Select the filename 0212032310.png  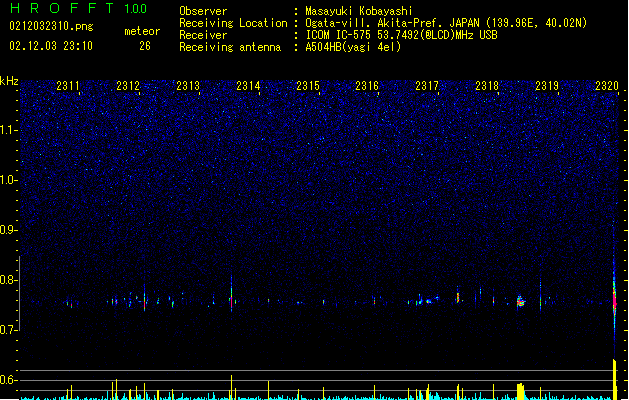point(51,26)
